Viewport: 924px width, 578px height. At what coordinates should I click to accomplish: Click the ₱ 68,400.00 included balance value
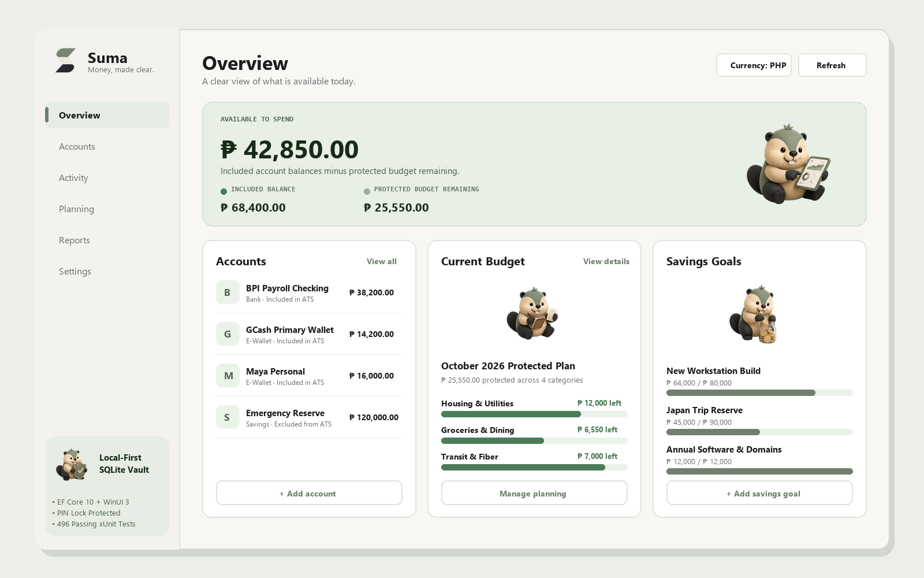(x=253, y=208)
